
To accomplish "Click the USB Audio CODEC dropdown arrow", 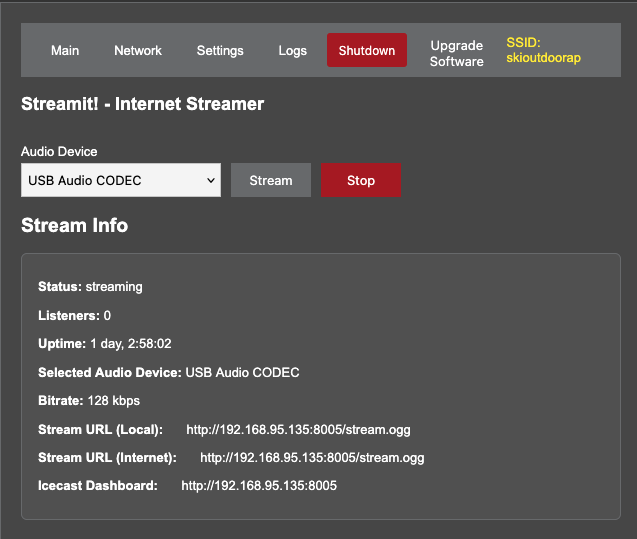I will pos(210,181).
